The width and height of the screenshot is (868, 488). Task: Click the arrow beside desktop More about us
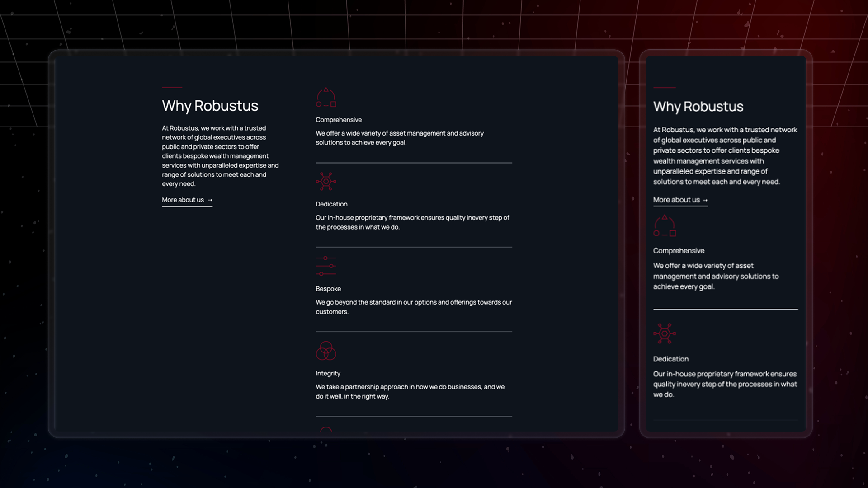(210, 200)
